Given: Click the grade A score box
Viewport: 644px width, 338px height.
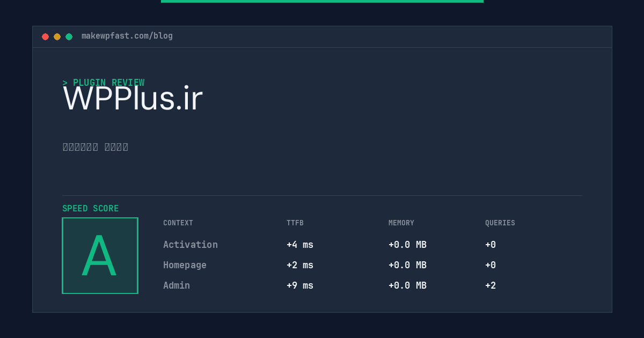Looking at the screenshot, I should pos(100,255).
